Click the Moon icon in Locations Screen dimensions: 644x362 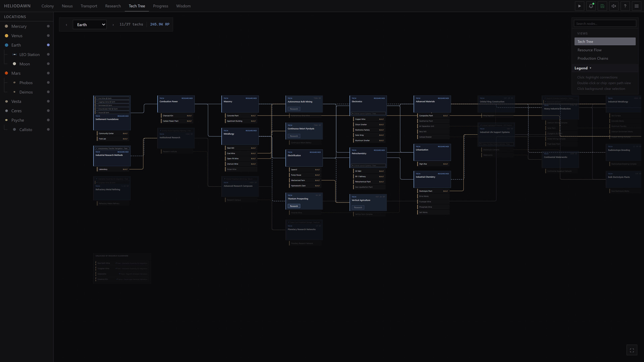point(14,64)
